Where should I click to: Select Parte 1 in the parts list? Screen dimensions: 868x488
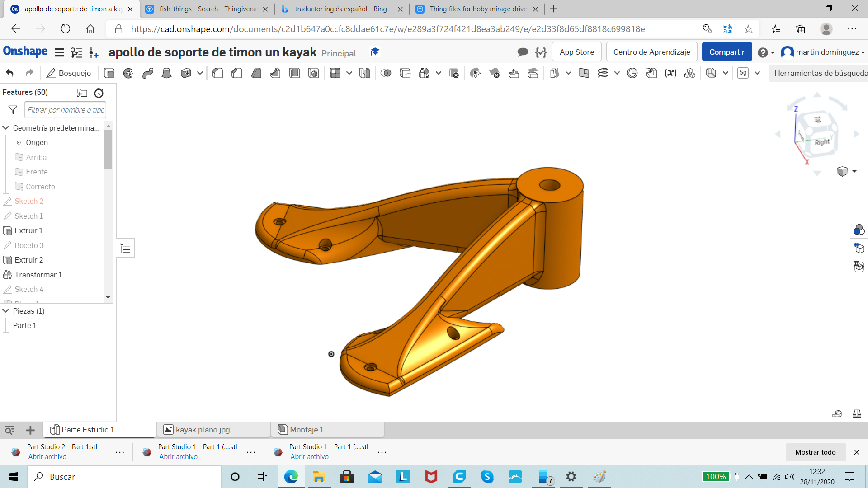coord(25,325)
